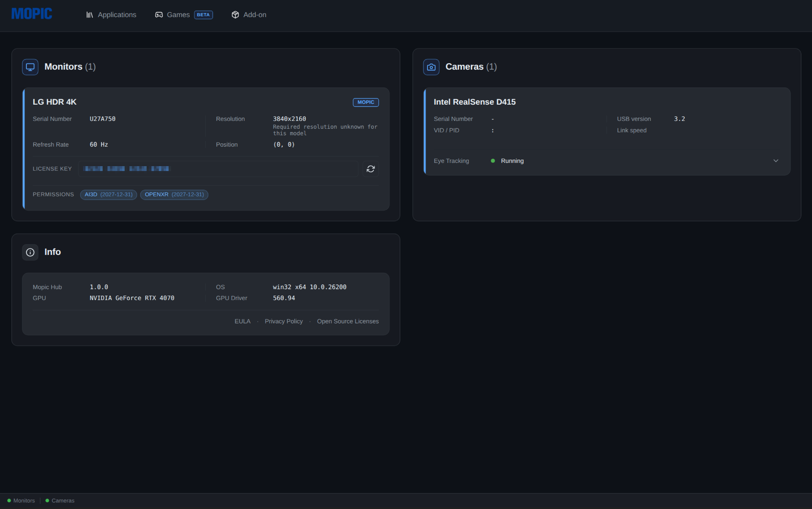The height and width of the screenshot is (509, 812).
Task: Click the win32 x64 10.0.26200 OS value
Action: click(309, 287)
